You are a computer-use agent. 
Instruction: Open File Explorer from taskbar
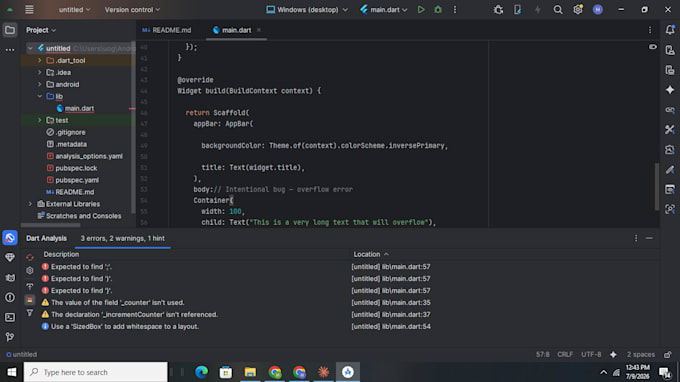250,372
